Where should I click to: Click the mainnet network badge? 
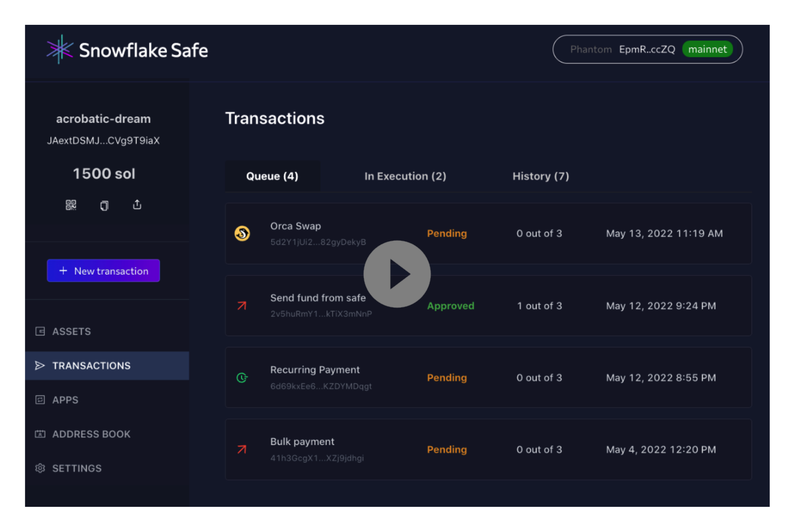pyautogui.click(x=707, y=49)
